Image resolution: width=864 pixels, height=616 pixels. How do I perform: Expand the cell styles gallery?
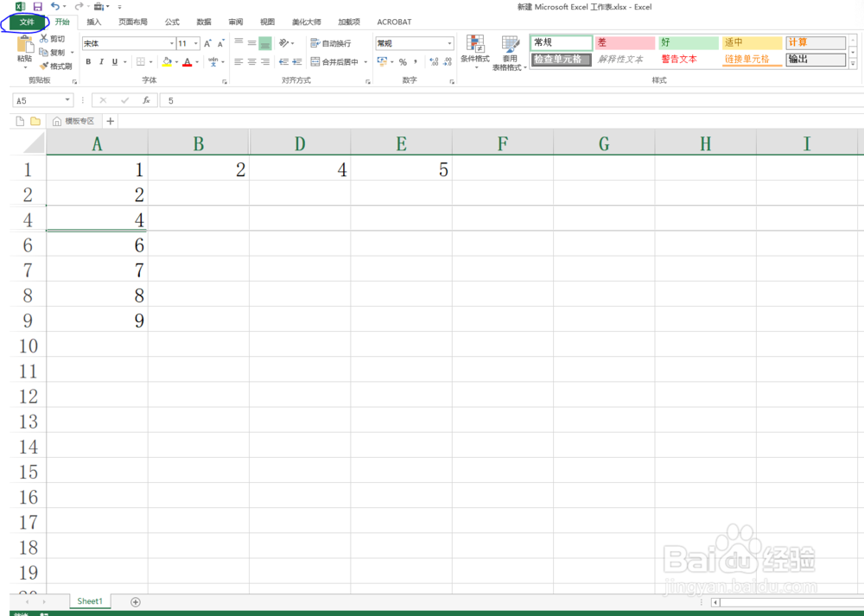tap(853, 63)
